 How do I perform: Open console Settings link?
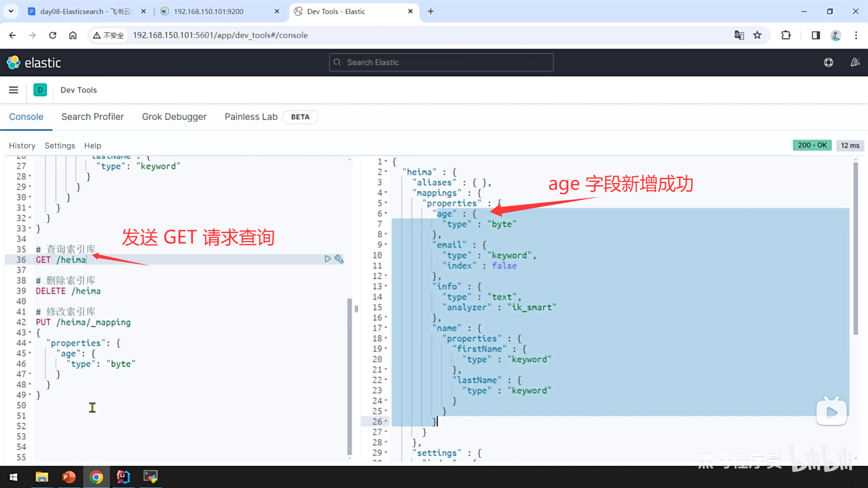click(x=60, y=145)
